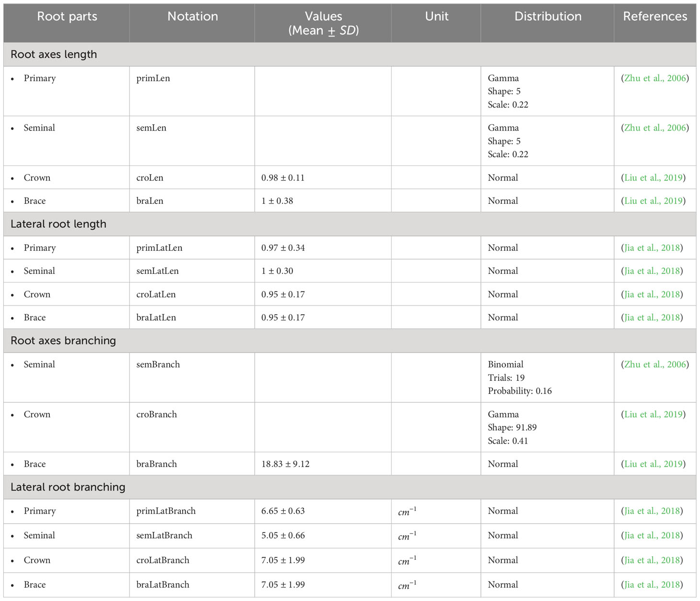
Task: Open Jia et al., 2018 citation for croLatBranch
Action: pos(652,560)
